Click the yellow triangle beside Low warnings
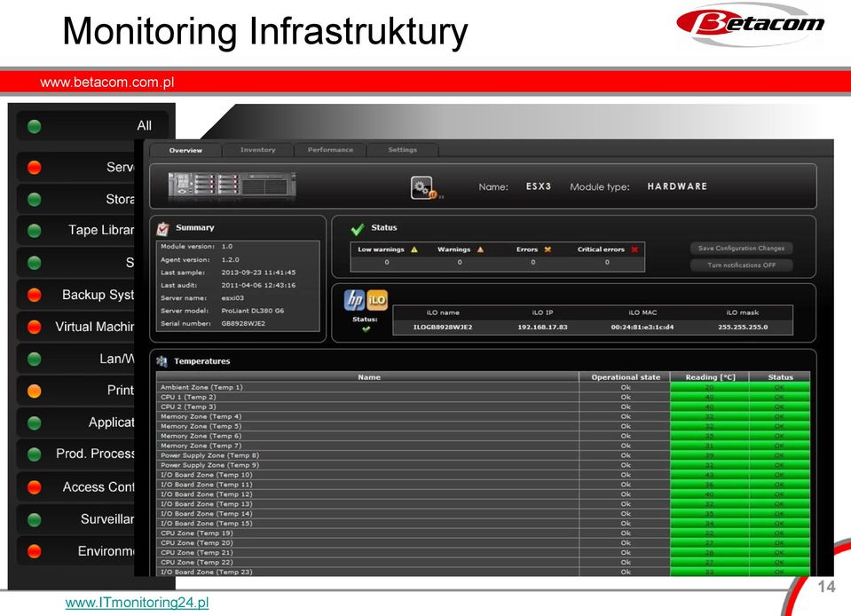 (x=414, y=249)
